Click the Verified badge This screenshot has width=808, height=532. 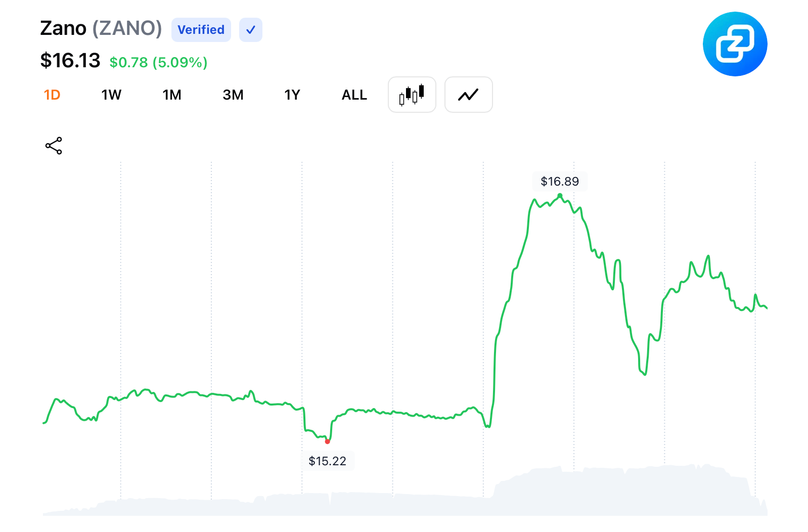coord(201,30)
